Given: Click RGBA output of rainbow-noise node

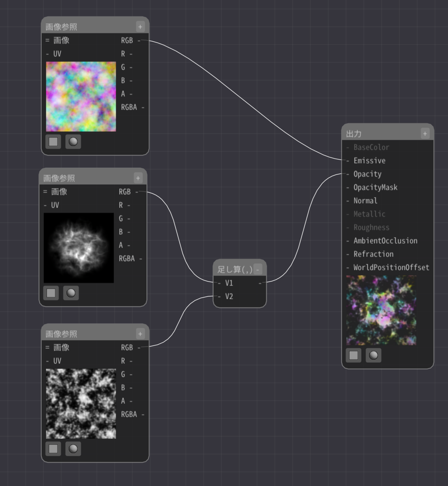Looking at the screenshot, I should point(132,107).
